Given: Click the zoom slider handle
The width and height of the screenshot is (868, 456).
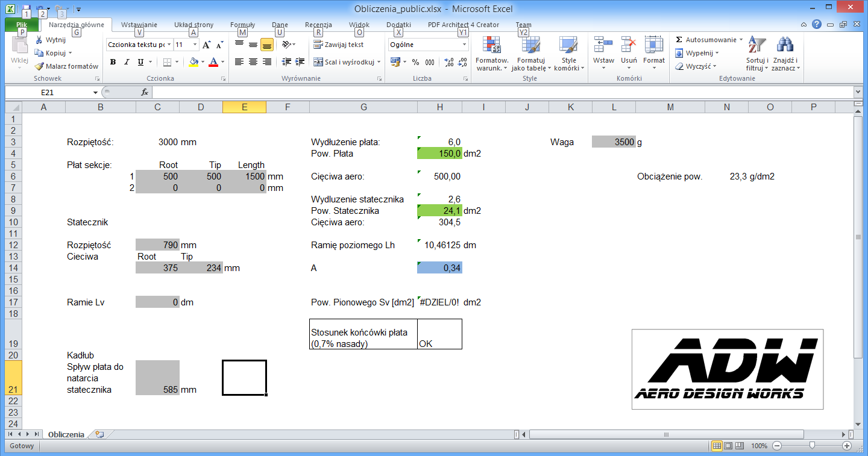Looking at the screenshot, I should click(x=813, y=446).
